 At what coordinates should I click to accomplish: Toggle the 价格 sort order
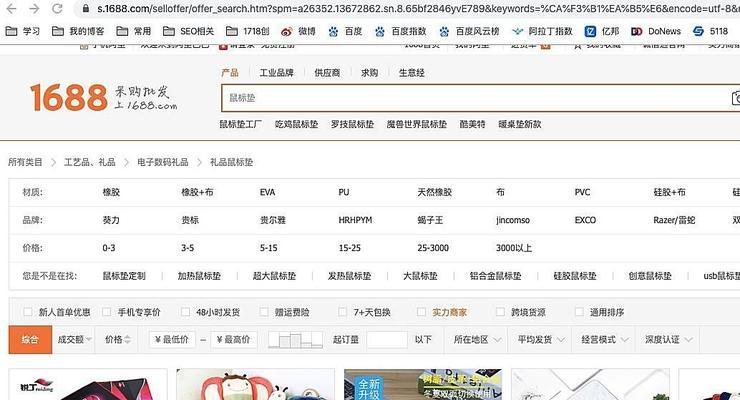coord(117,340)
